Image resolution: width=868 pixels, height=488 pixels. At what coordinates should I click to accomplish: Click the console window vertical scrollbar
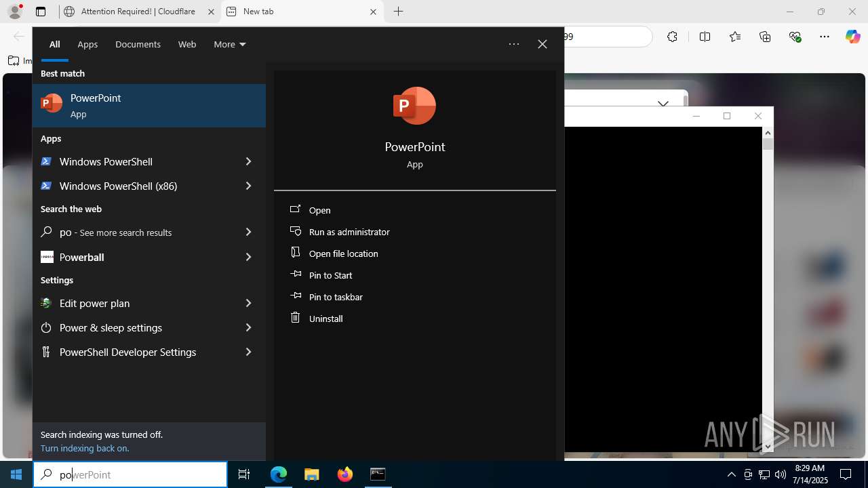coord(768,289)
